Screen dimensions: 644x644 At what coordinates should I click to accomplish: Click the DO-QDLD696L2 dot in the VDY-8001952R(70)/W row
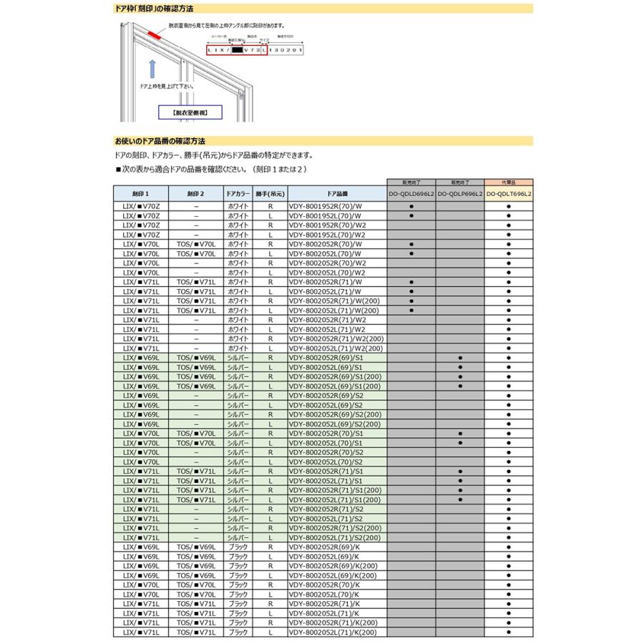411,206
